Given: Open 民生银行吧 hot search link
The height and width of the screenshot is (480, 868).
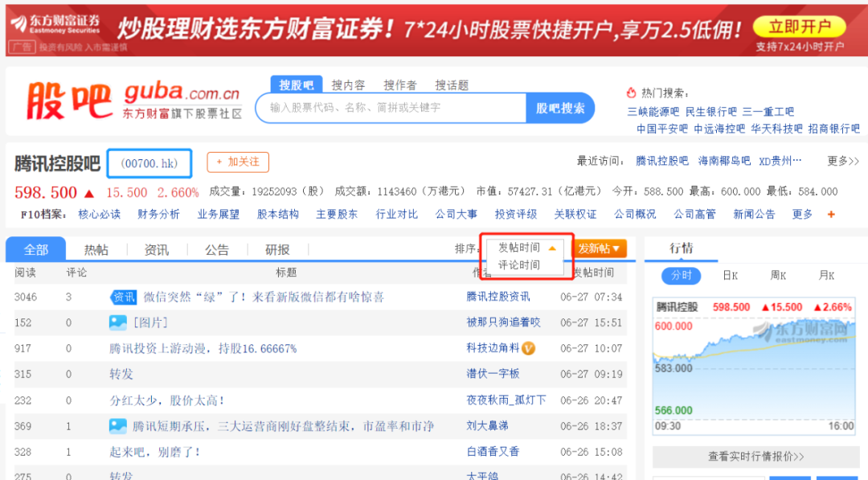Looking at the screenshot, I should pos(710,112).
